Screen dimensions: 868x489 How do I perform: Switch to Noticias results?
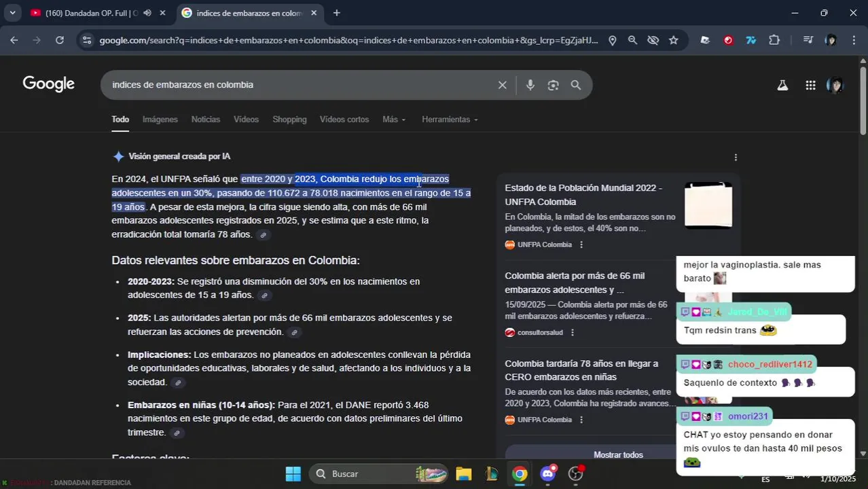(206, 120)
